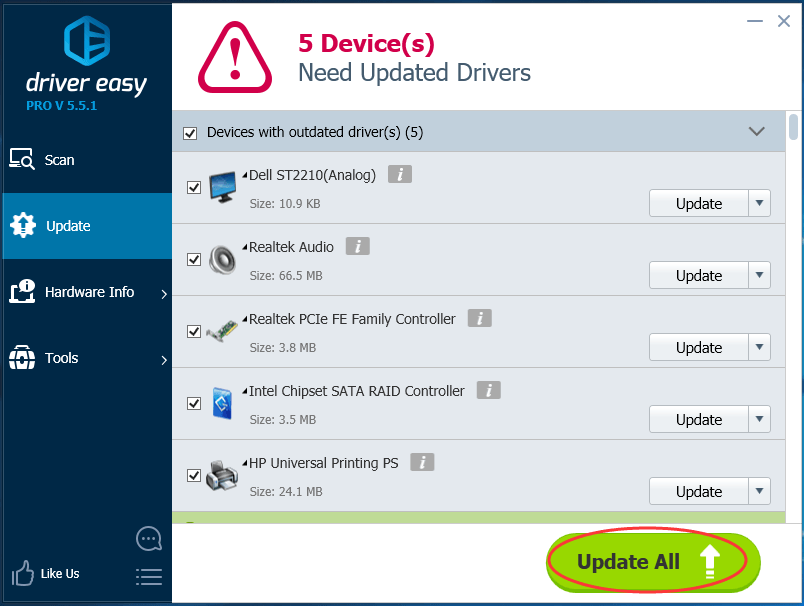The width and height of the screenshot is (804, 606).
Task: Update the Realtek Audio driver
Action: tap(699, 275)
